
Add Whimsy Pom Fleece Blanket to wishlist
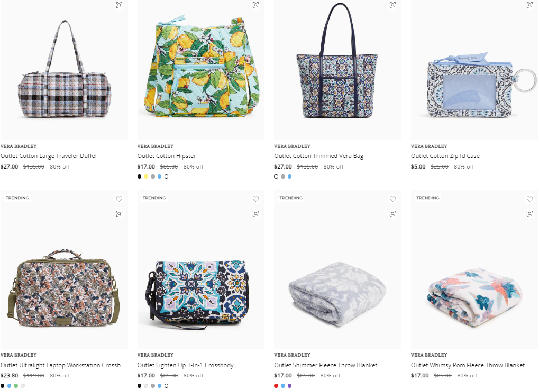[529, 199]
